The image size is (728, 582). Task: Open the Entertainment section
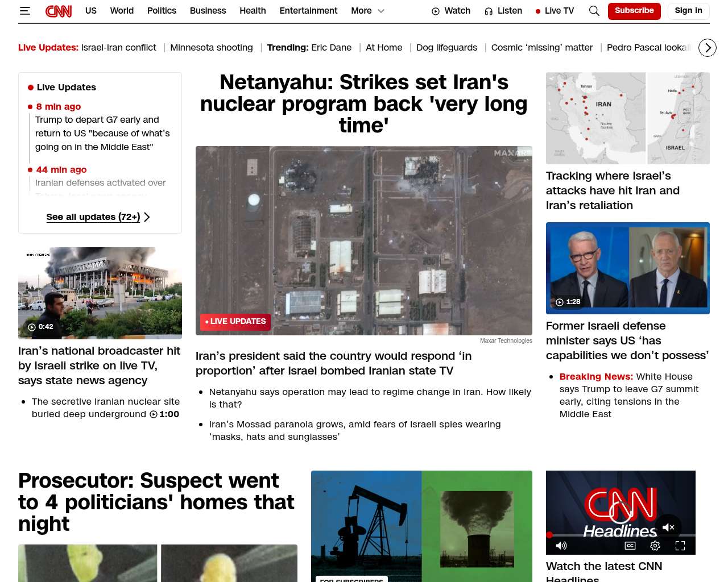[x=308, y=11]
